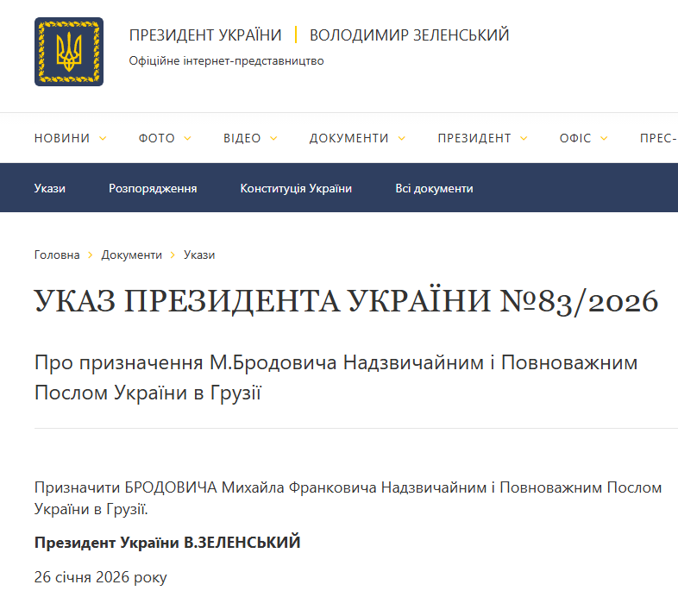
Task: Open the ОФІС menu
Action: 575,138
